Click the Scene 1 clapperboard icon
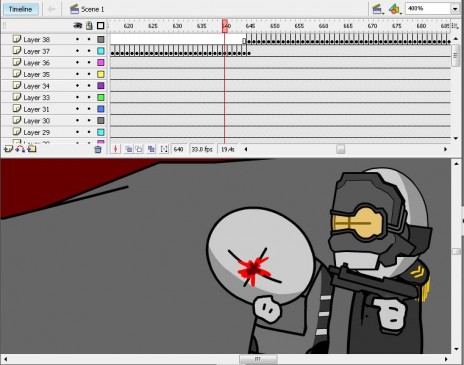Image resolution: width=464 pixels, height=365 pixels. 74,9
